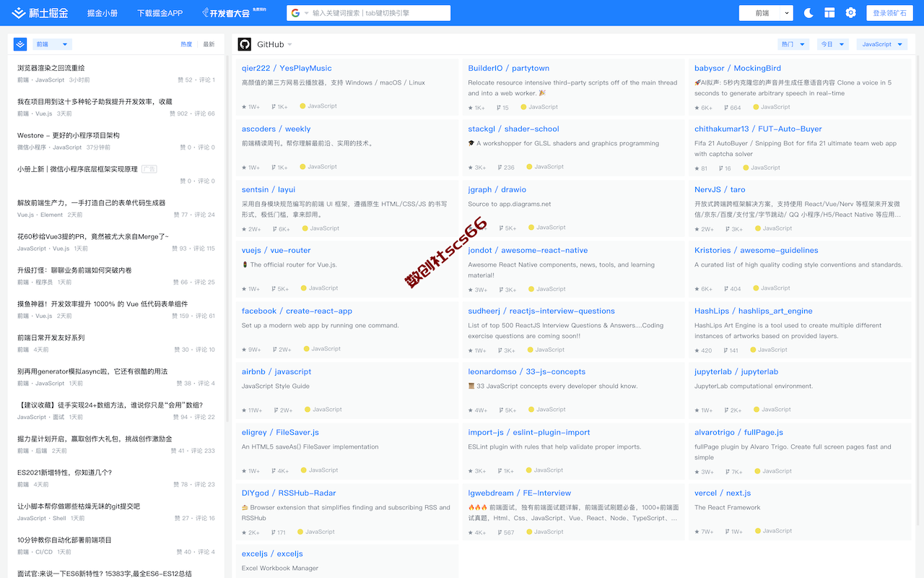This screenshot has height=578, width=924.
Task: Open babysor / MockingBird repository
Action: click(738, 68)
